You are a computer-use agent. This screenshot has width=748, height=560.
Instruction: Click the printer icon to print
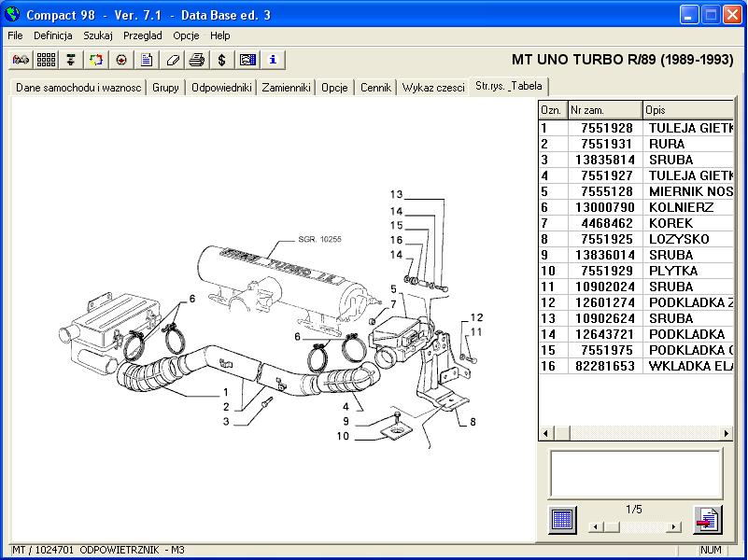tap(197, 60)
